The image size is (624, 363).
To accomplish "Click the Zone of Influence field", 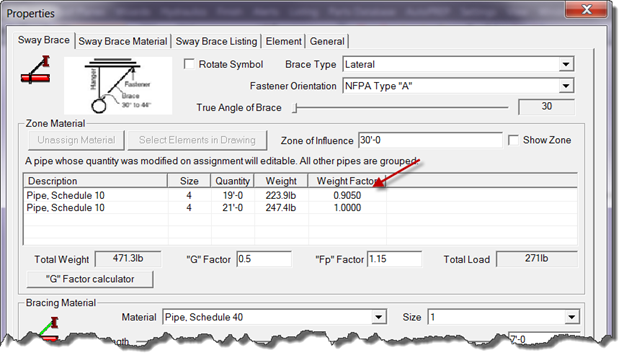I will 430,140.
